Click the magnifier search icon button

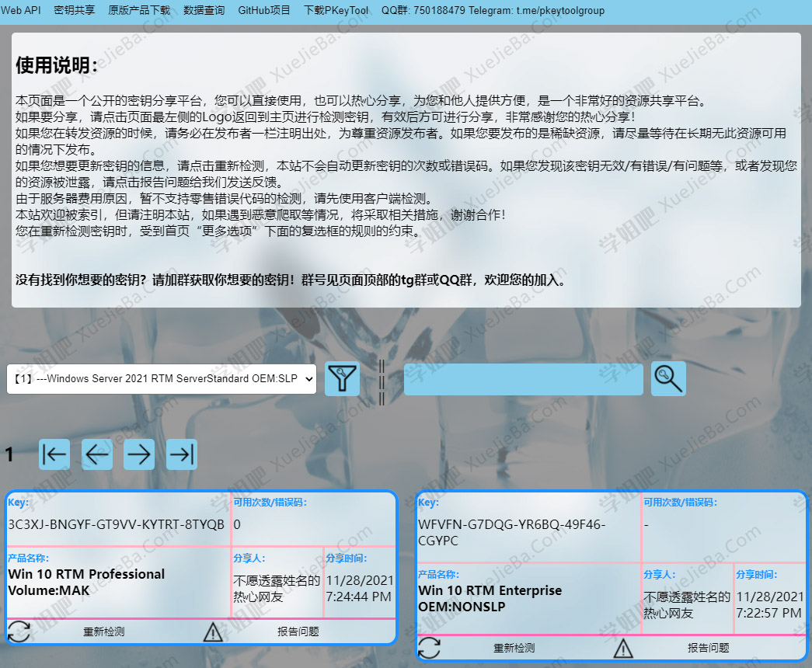point(668,378)
